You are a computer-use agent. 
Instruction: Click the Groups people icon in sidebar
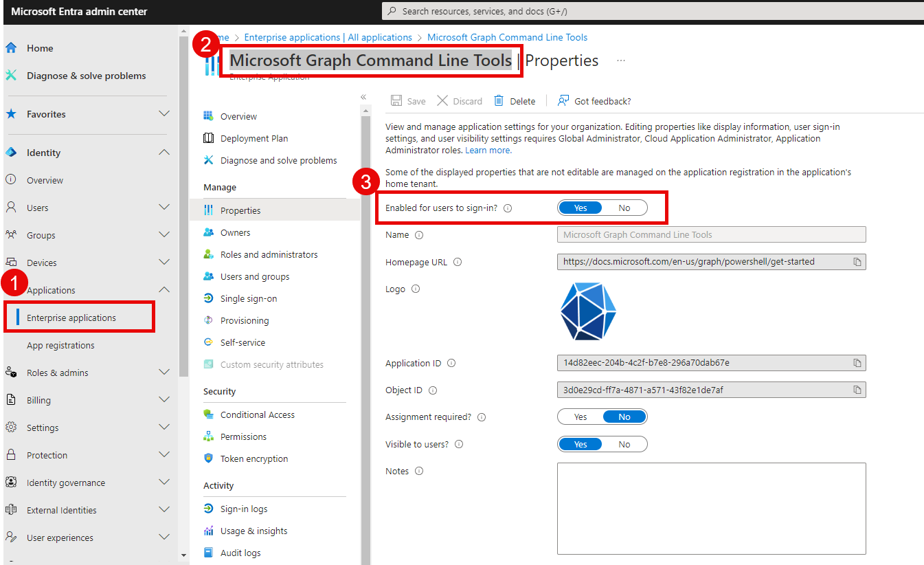(x=11, y=234)
